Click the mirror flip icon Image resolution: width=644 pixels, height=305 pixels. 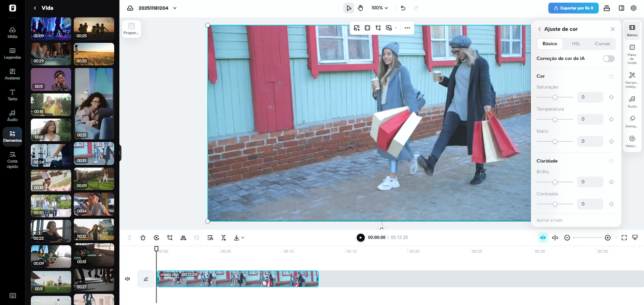tap(183, 238)
